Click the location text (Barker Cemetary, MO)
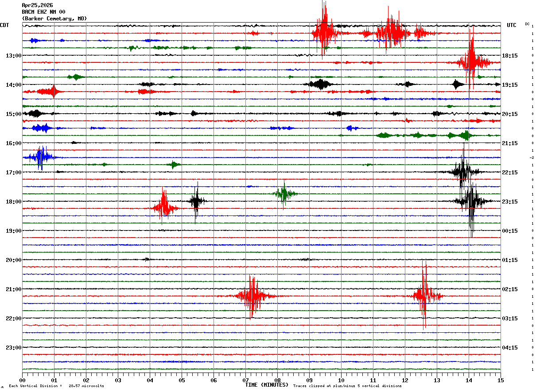536x392 pixels. [54, 19]
